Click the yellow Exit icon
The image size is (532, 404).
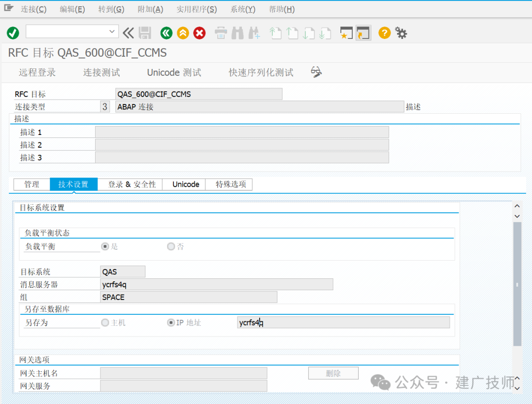(183, 33)
